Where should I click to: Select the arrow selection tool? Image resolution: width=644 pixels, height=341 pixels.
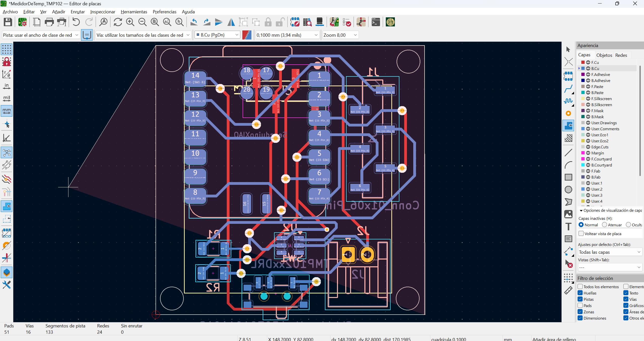[x=568, y=49]
